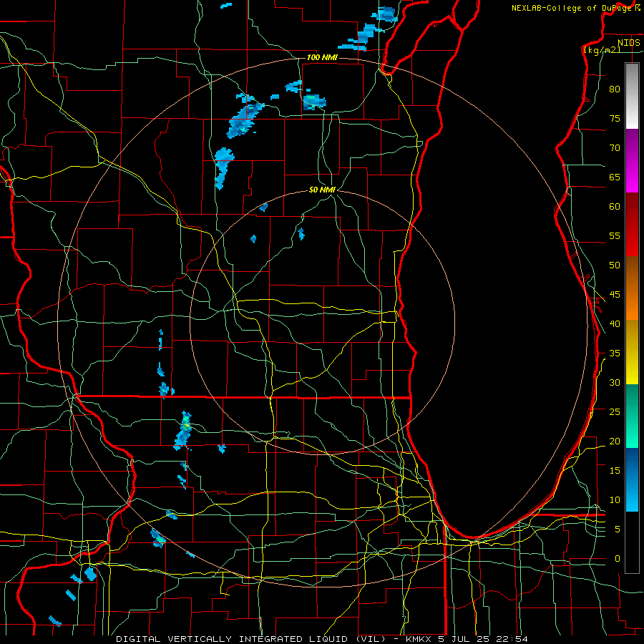Click the 0 value on the scale
644x644 pixels.
click(x=618, y=558)
